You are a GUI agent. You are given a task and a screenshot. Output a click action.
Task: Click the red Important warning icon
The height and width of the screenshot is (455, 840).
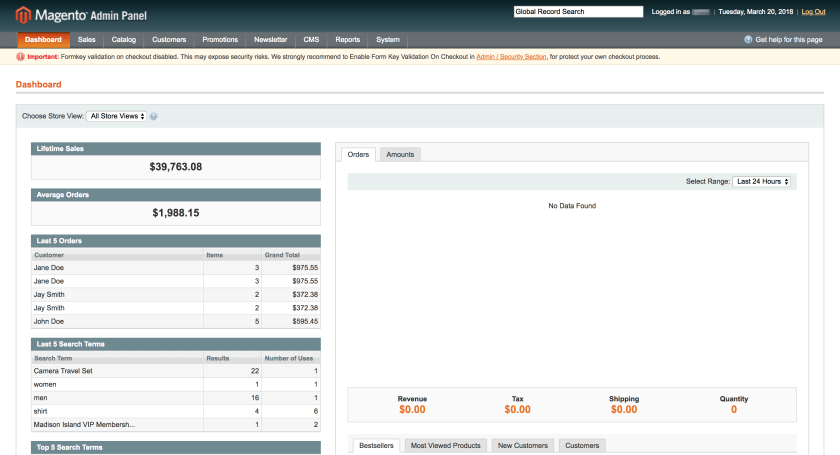[20, 57]
